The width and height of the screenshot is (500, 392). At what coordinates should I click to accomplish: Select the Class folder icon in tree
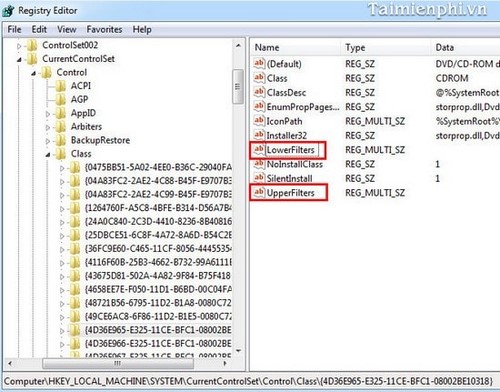(61, 154)
